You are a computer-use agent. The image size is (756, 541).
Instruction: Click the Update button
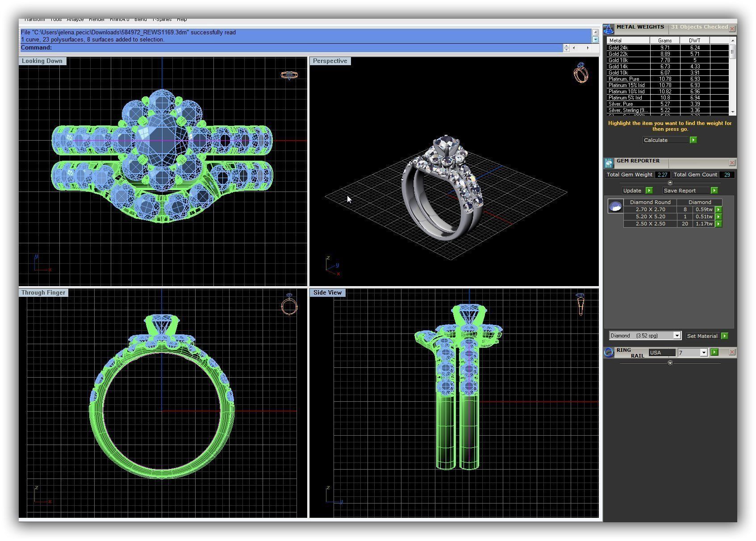633,191
